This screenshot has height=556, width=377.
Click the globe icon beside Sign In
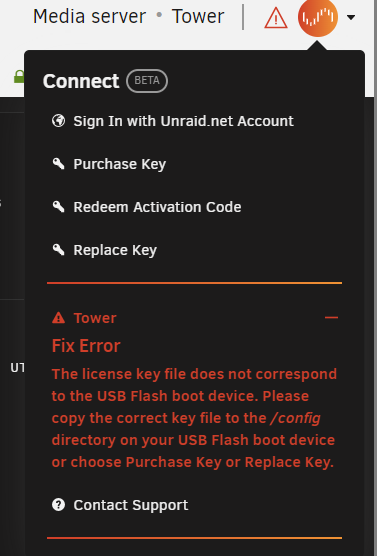(x=59, y=121)
